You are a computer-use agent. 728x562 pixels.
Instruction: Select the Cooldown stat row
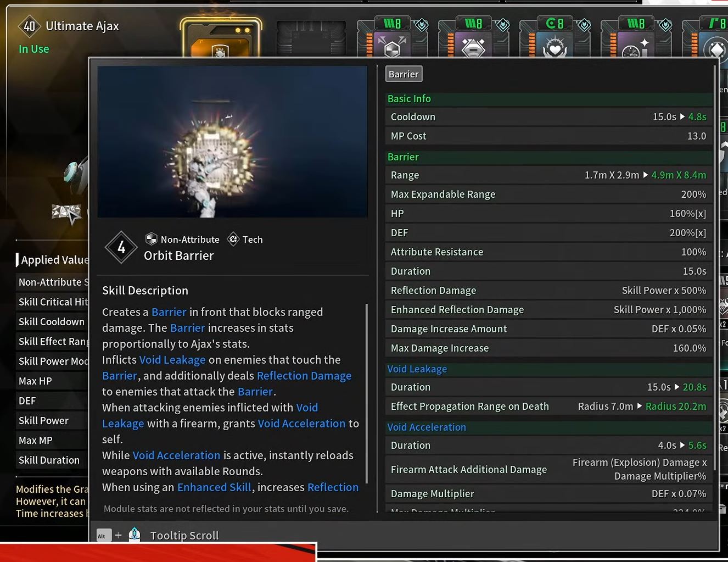pyautogui.click(x=548, y=117)
